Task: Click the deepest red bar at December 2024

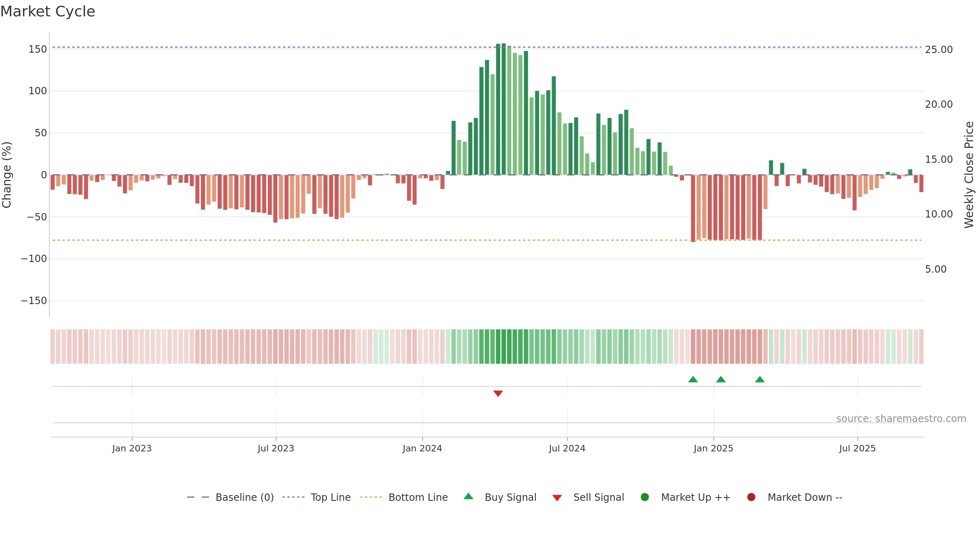Action: pyautogui.click(x=693, y=209)
